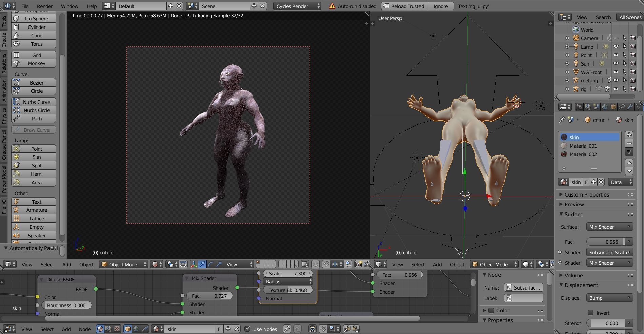This screenshot has height=334, width=644.
Task: Select Material.001 in the material list
Action: [589, 146]
